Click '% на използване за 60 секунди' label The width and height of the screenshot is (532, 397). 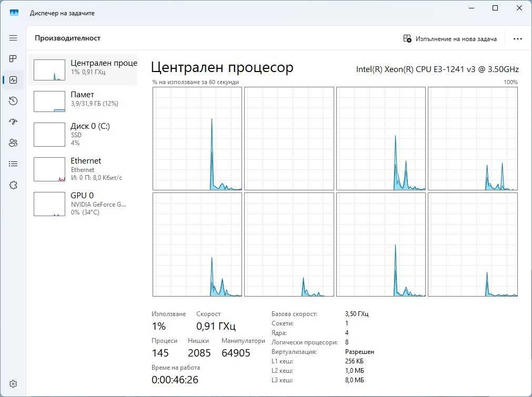coord(195,82)
